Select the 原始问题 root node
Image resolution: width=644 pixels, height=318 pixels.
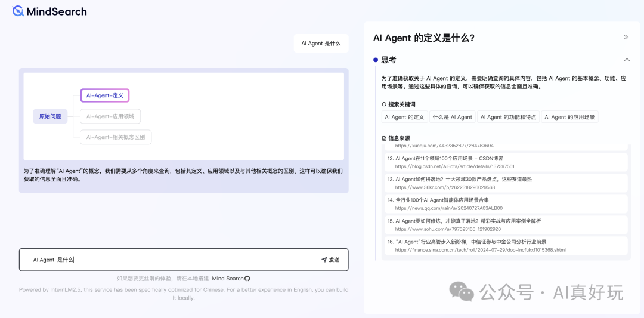coord(50,116)
